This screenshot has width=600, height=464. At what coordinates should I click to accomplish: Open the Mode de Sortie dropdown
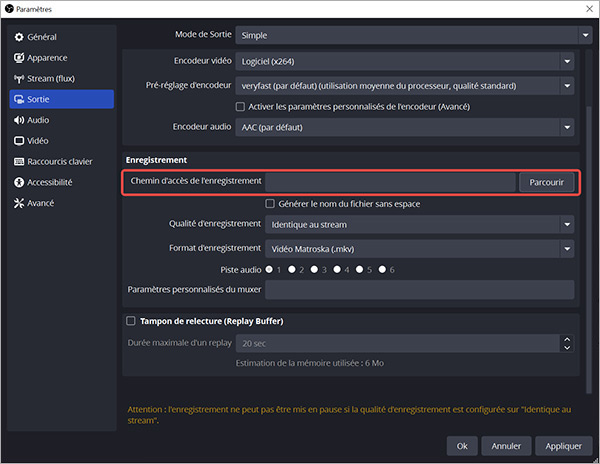pos(413,35)
